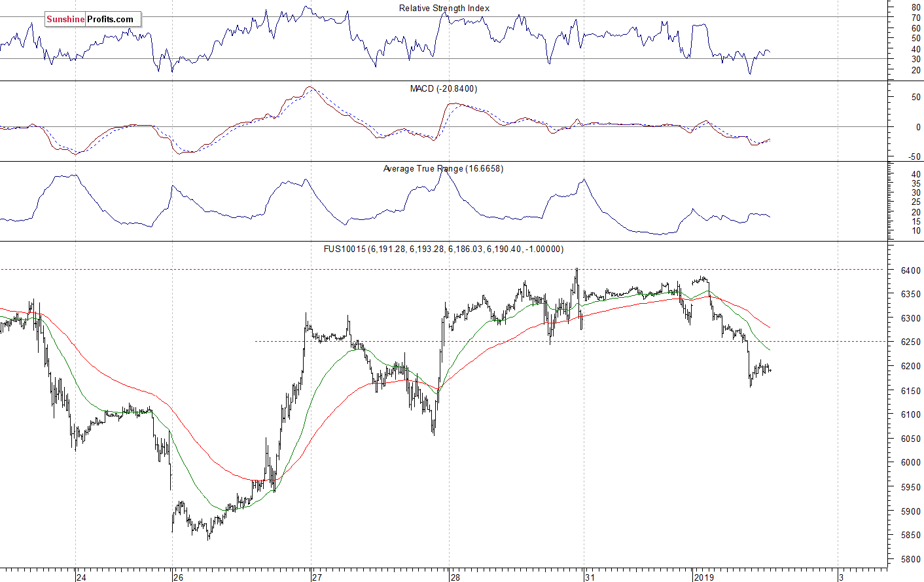Click the RSI axis value 20
This screenshot has height=582, width=924.
pyautogui.click(x=916, y=70)
